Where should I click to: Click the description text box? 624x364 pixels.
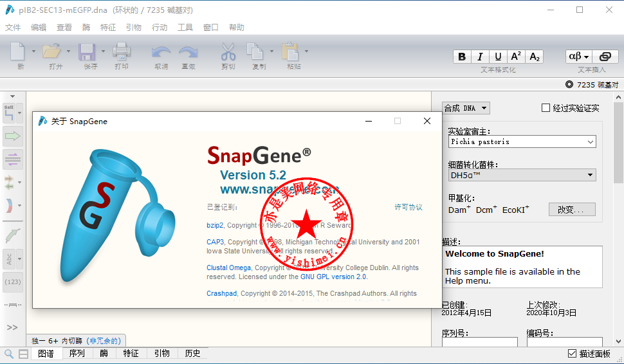(522, 266)
